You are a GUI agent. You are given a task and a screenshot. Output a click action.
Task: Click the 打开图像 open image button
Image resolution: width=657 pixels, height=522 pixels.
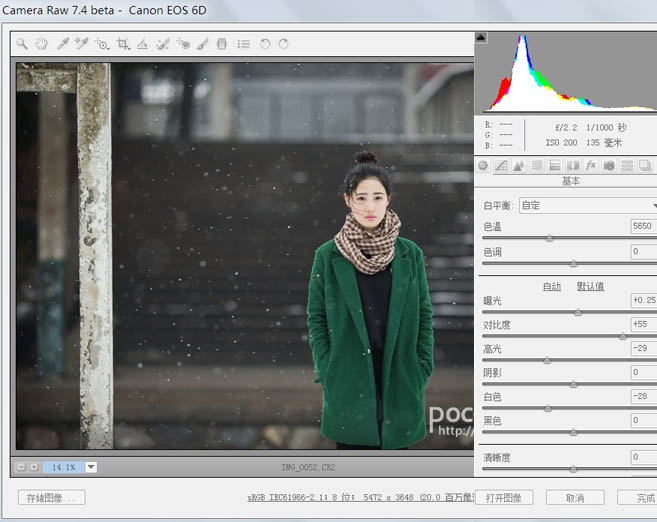[x=504, y=498]
